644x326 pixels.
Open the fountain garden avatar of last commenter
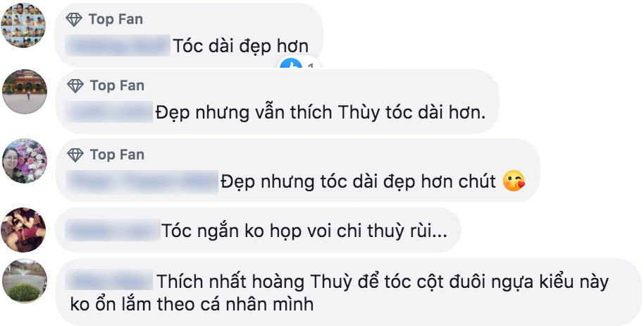pyautogui.click(x=24, y=281)
